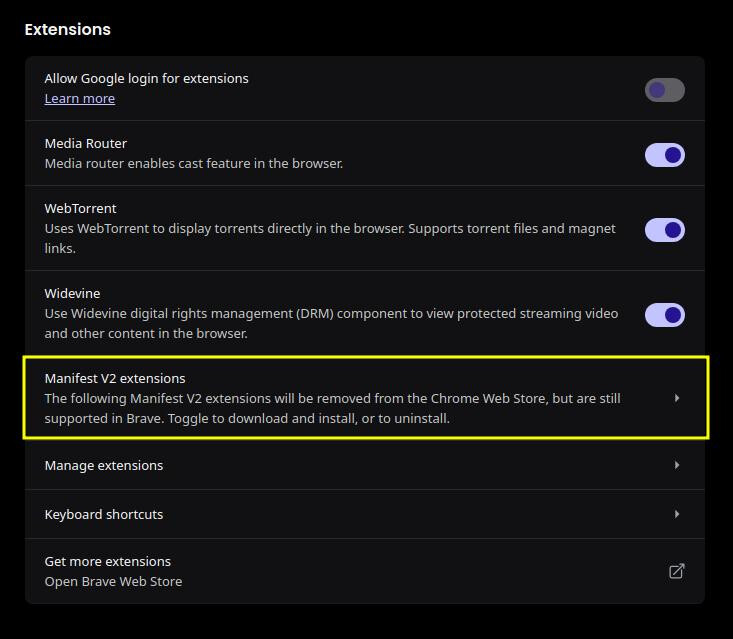This screenshot has width=733, height=639.
Task: Click the Open Brave Web Store subtitle
Action: 113,582
